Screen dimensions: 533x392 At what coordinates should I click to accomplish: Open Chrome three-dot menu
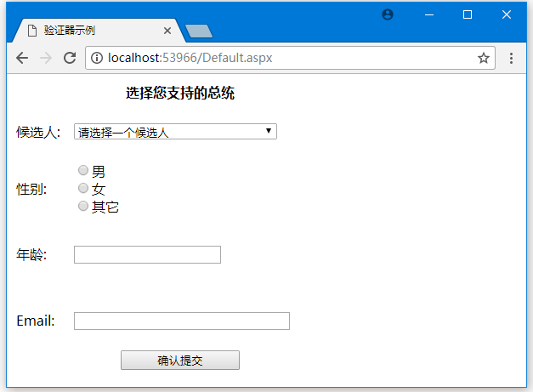[511, 58]
